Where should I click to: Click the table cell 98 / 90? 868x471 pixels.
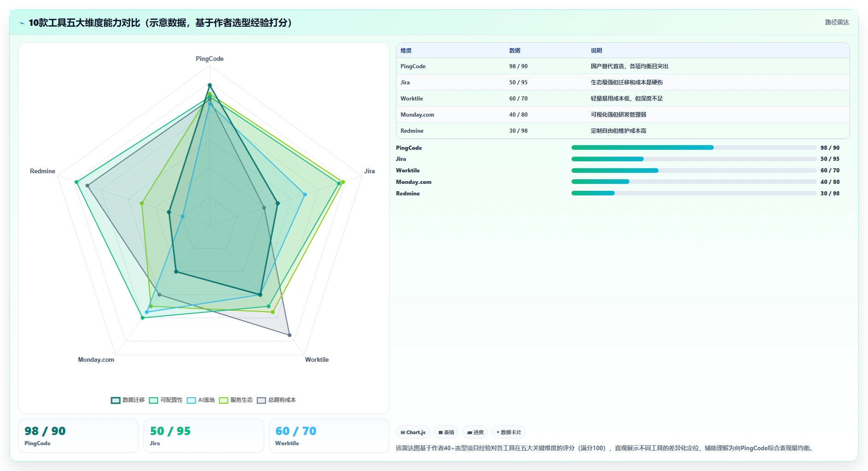(x=518, y=66)
